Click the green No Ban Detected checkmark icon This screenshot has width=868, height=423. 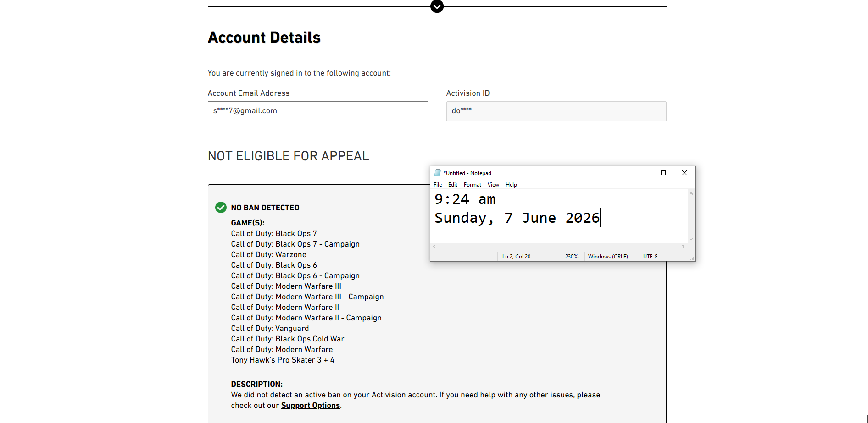(221, 208)
